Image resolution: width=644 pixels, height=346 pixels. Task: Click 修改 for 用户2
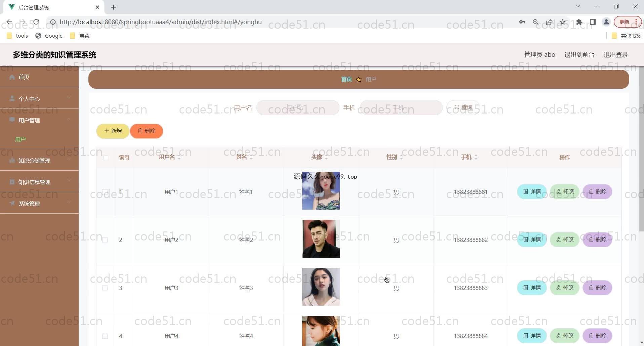(x=565, y=240)
